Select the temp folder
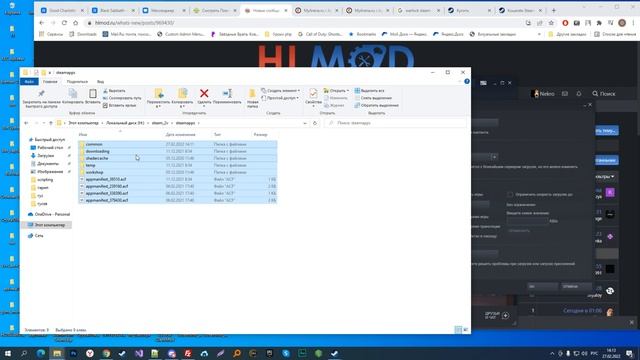Viewport: 640px width, 360px height. coord(178,165)
